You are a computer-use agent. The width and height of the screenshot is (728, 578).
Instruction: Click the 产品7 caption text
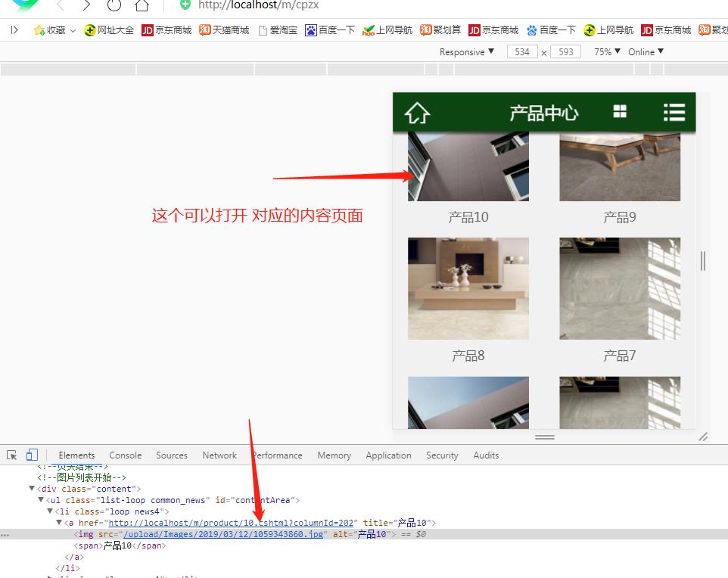620,356
